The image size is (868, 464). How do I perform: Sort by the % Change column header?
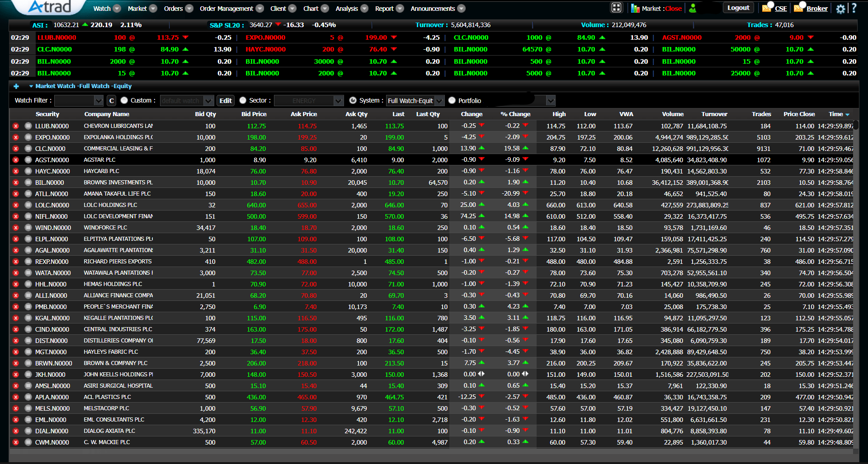click(515, 114)
